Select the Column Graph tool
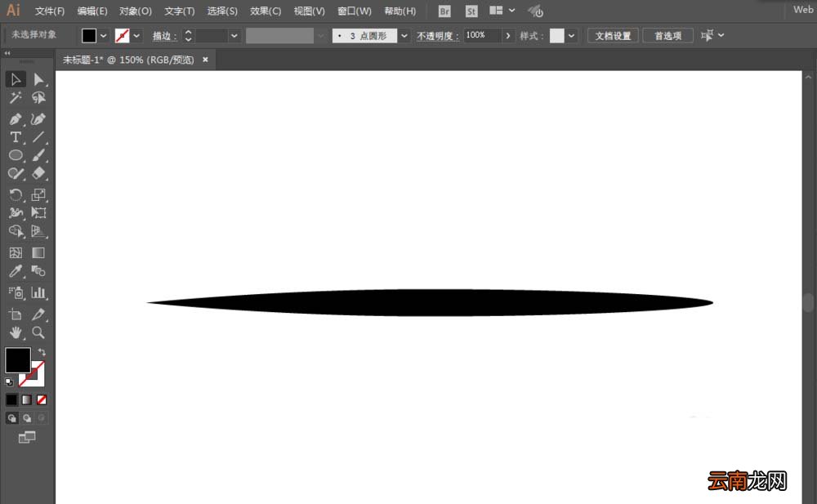This screenshot has width=817, height=504. pos(38,292)
